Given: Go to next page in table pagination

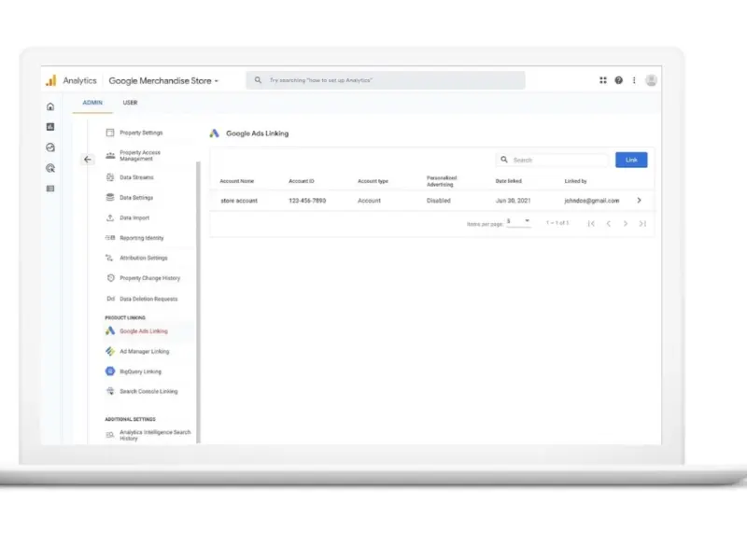Looking at the screenshot, I should 626,224.
